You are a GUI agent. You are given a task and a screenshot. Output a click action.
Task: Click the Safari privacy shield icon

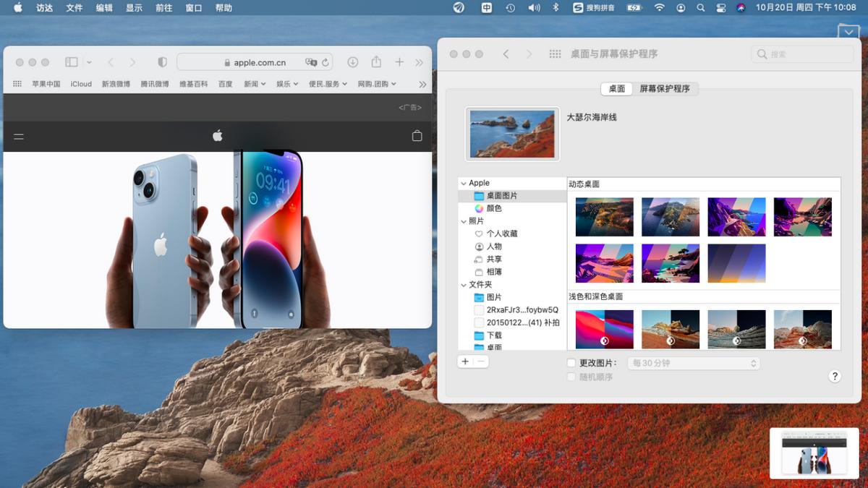162,62
